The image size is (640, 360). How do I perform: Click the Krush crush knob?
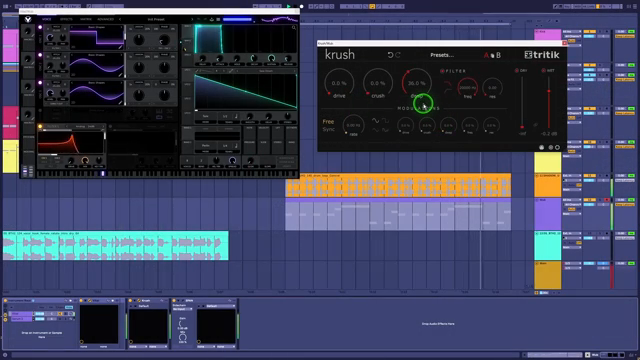(378, 83)
